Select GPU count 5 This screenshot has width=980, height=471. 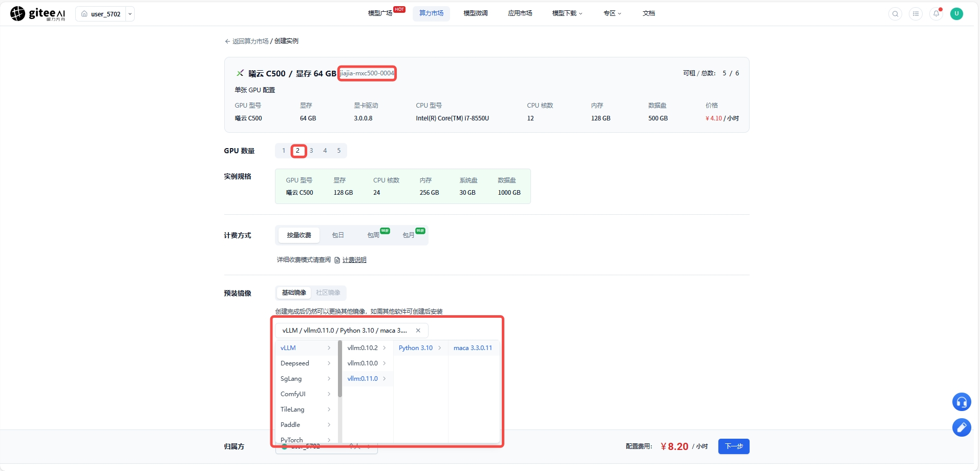click(x=339, y=151)
